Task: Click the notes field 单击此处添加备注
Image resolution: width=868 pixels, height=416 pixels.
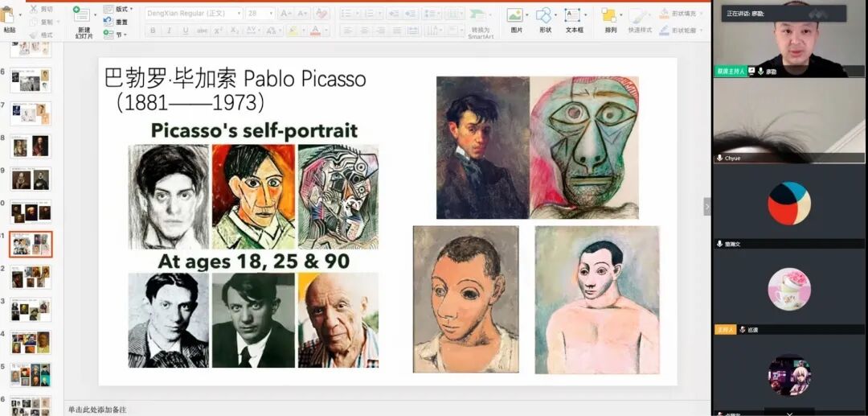Action: click(x=97, y=410)
